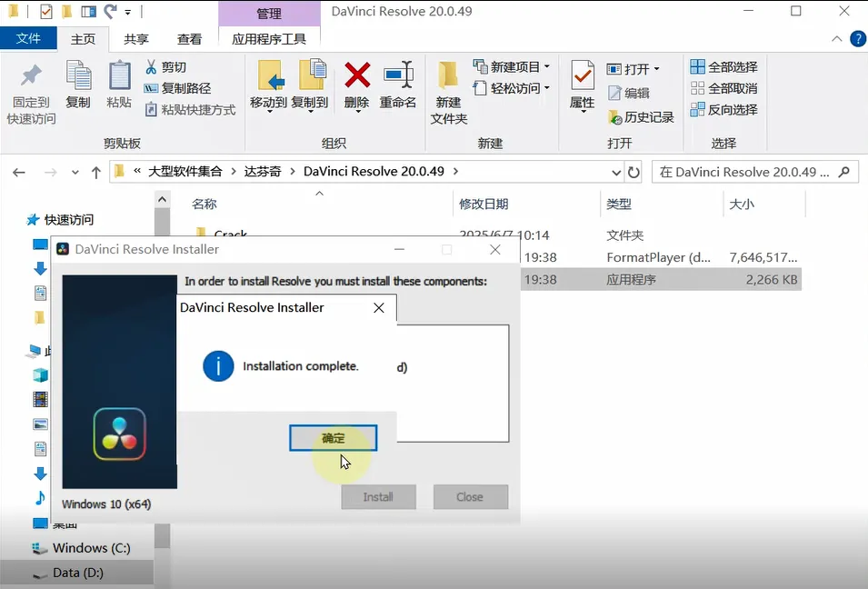Open the 文件 menu tab
868x589 pixels.
(x=28, y=38)
